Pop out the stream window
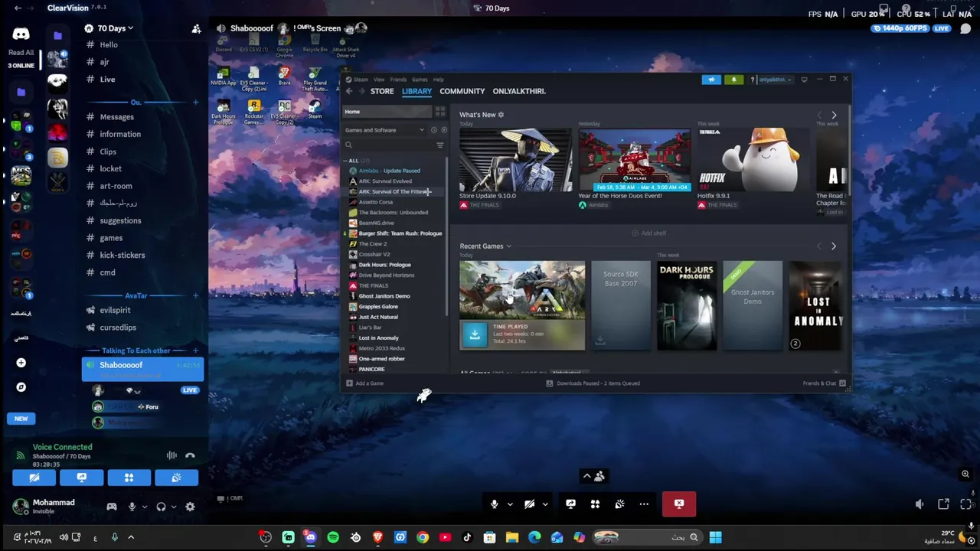The height and width of the screenshot is (551, 980). (x=943, y=504)
